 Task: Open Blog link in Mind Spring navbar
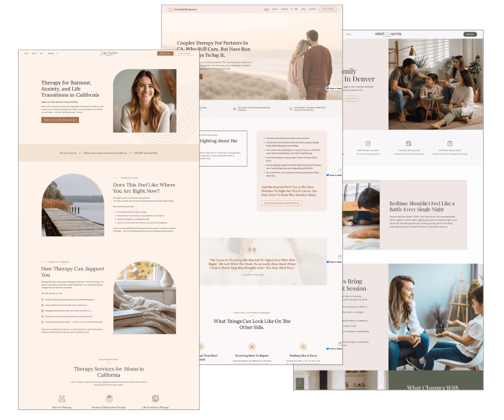click(x=349, y=34)
